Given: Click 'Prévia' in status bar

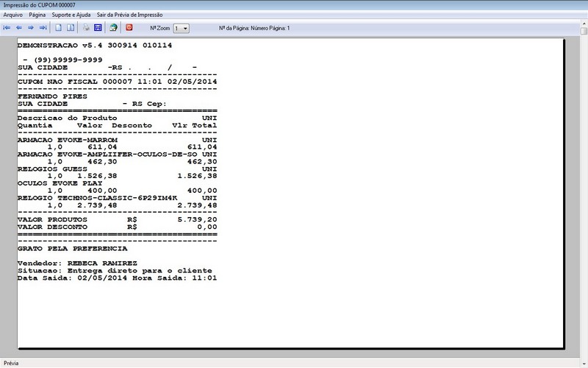Looking at the screenshot, I should pos(11,363).
